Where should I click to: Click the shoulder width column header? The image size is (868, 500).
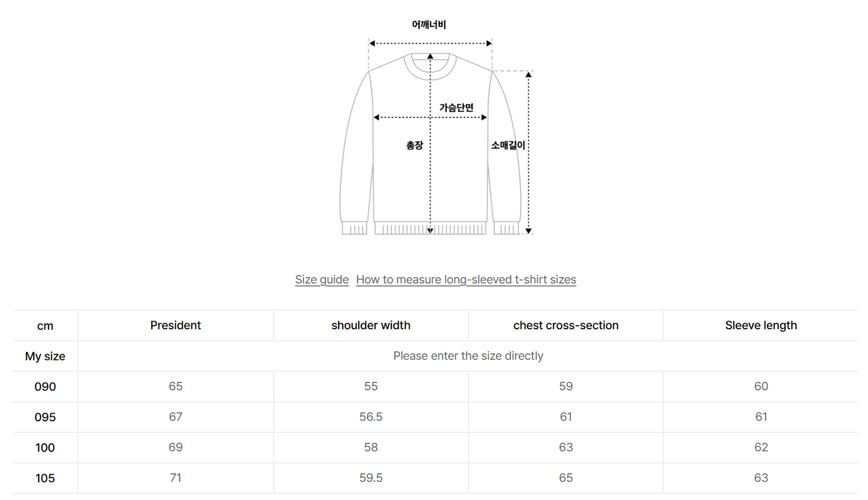371,325
